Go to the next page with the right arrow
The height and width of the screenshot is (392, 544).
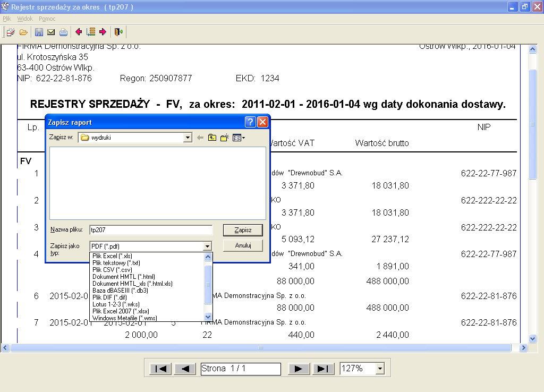pyautogui.click(x=299, y=369)
